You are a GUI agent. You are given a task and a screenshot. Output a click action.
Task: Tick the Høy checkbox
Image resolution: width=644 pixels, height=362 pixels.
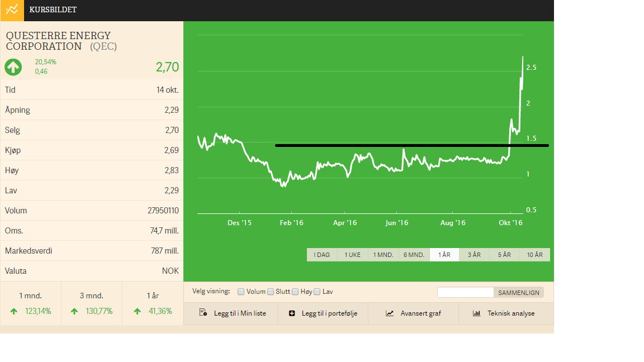point(295,292)
